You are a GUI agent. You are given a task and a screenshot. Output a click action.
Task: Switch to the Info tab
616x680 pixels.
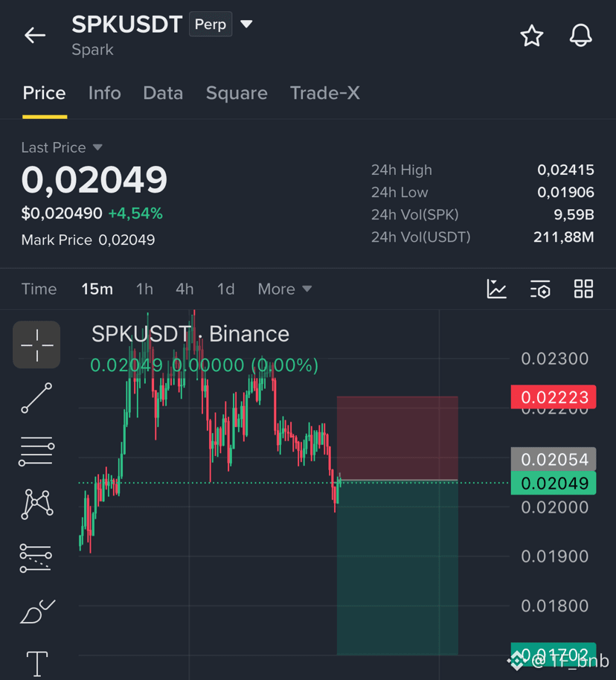(x=105, y=93)
